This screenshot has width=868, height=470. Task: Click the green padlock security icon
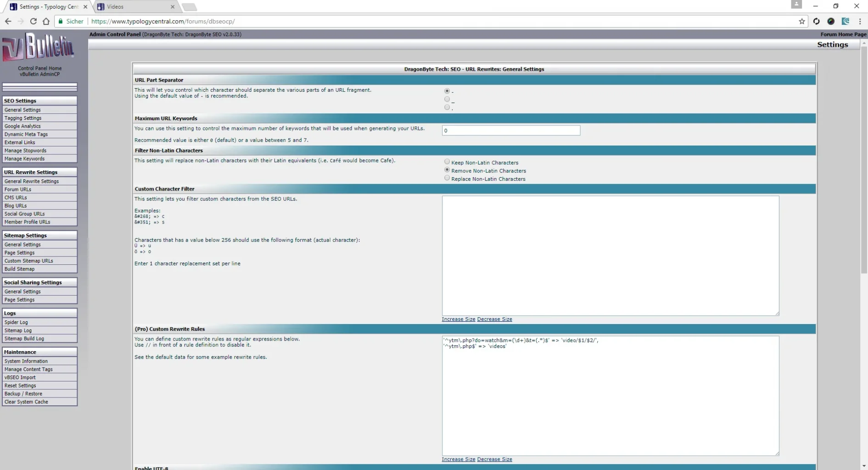60,21
